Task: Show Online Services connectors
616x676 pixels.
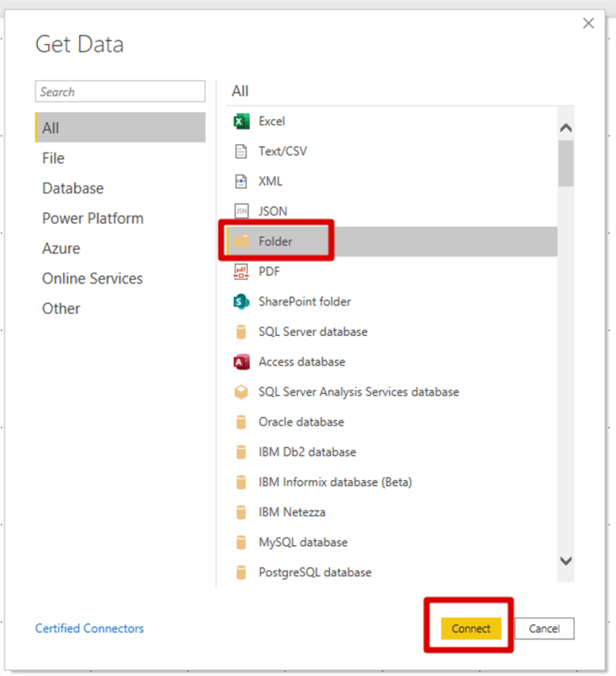Action: (x=93, y=278)
